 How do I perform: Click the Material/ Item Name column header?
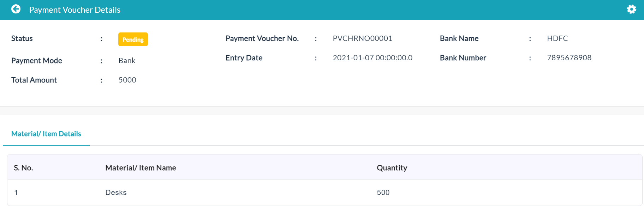tap(141, 168)
